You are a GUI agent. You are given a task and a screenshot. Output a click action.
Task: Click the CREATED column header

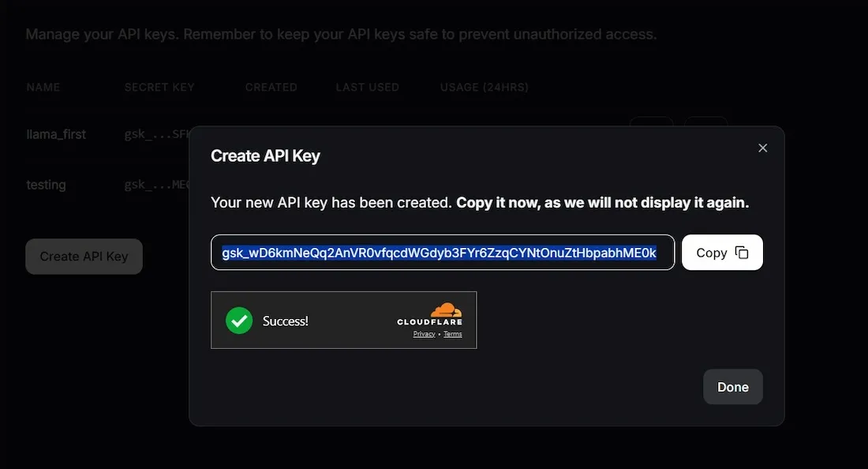click(x=271, y=87)
